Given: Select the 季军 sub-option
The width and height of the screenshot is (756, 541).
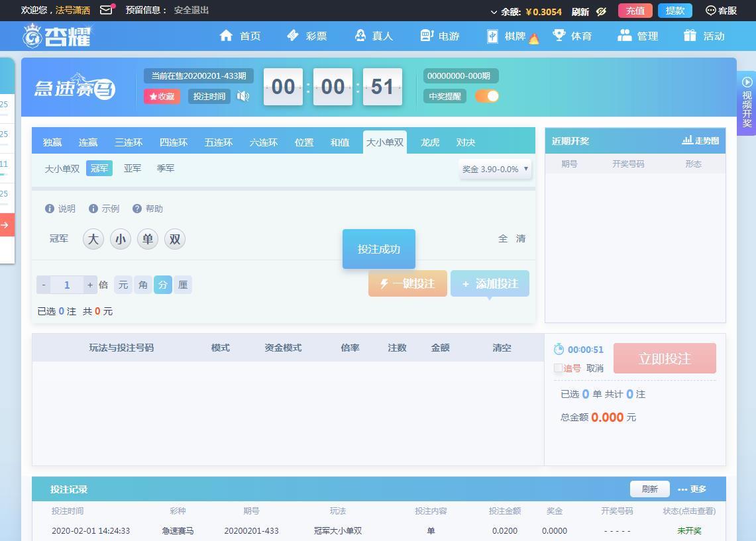Looking at the screenshot, I should (166, 168).
